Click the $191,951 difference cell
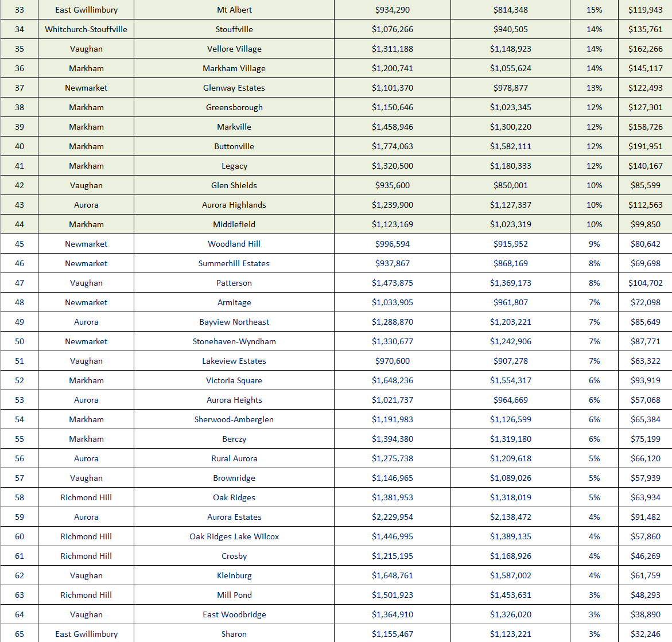Viewport: 672px width, 642px height. coord(645,146)
